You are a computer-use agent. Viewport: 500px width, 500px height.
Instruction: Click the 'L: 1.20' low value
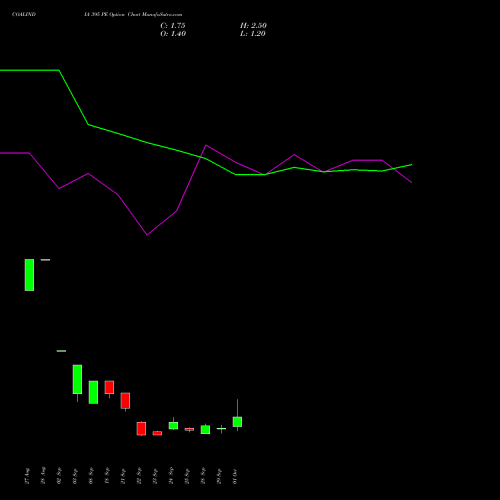(x=253, y=34)
